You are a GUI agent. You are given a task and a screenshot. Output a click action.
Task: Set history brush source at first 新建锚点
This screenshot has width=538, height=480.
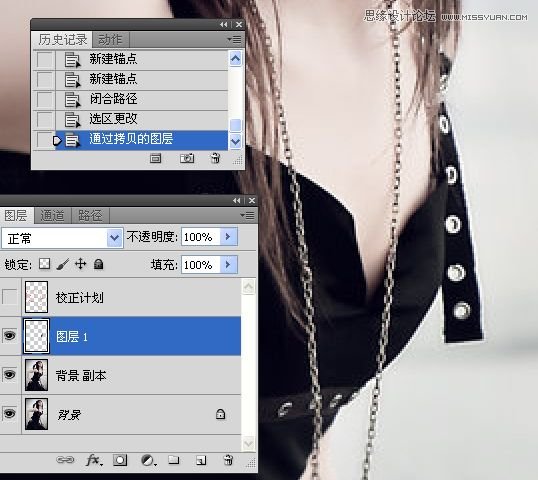click(x=45, y=60)
